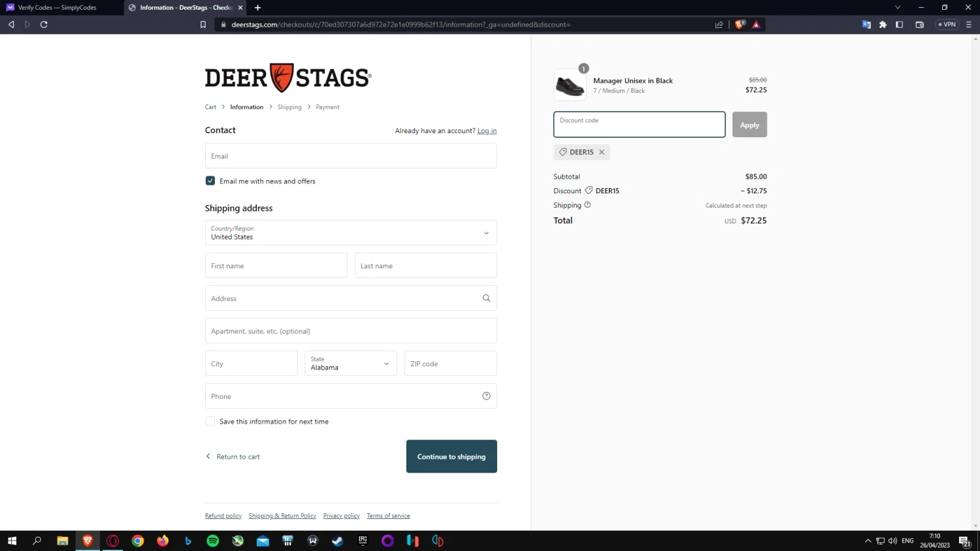Open the Shipping & Return Policy link
Viewport: 980px width, 551px height.
pyautogui.click(x=282, y=516)
